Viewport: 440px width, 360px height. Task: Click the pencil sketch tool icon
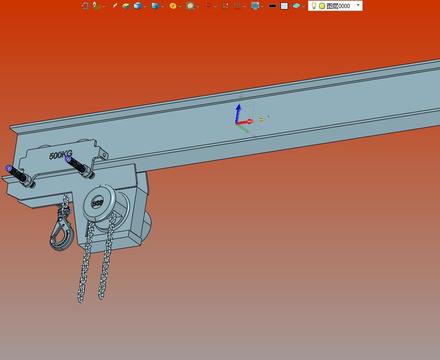pos(115,6)
